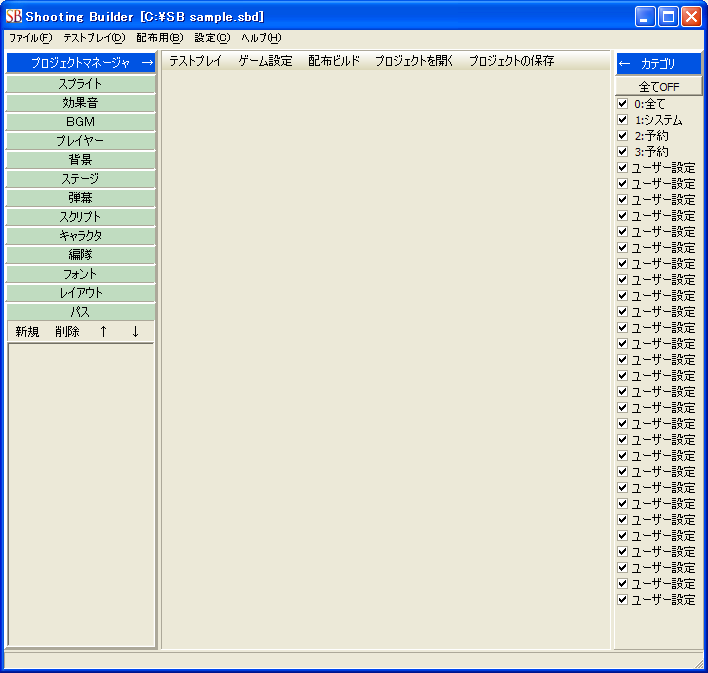Uncheck the first ユーザー設定 checkbox
Viewport: 708px width, 673px height.
tap(623, 168)
